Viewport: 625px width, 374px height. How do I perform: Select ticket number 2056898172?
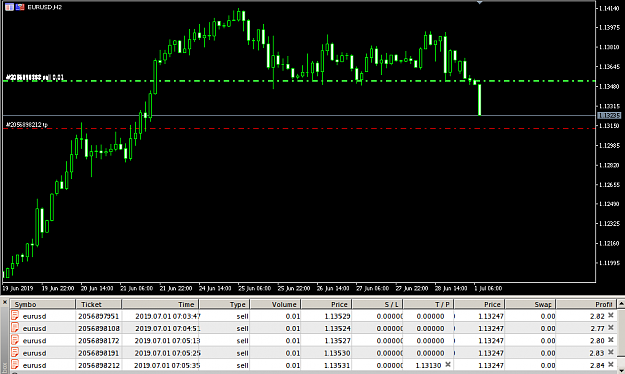tap(98, 341)
